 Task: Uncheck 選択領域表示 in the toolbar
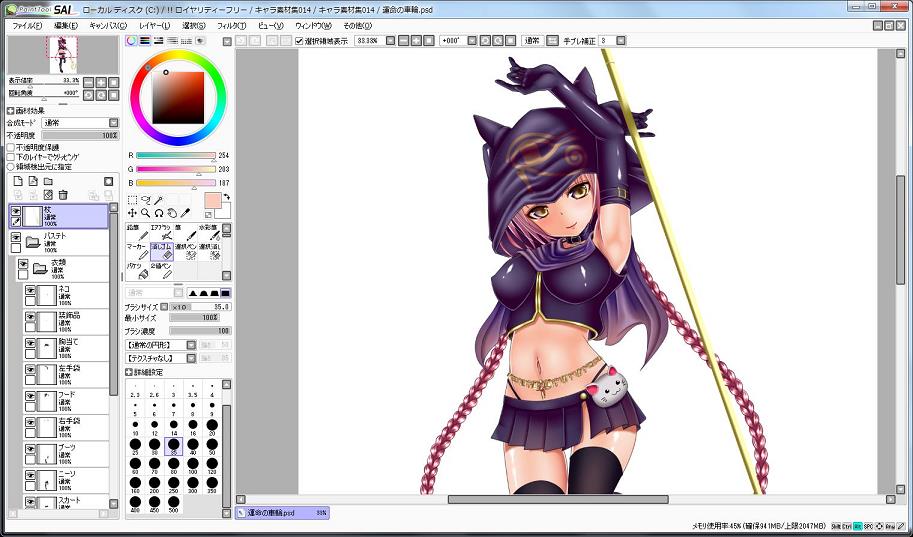[299, 41]
